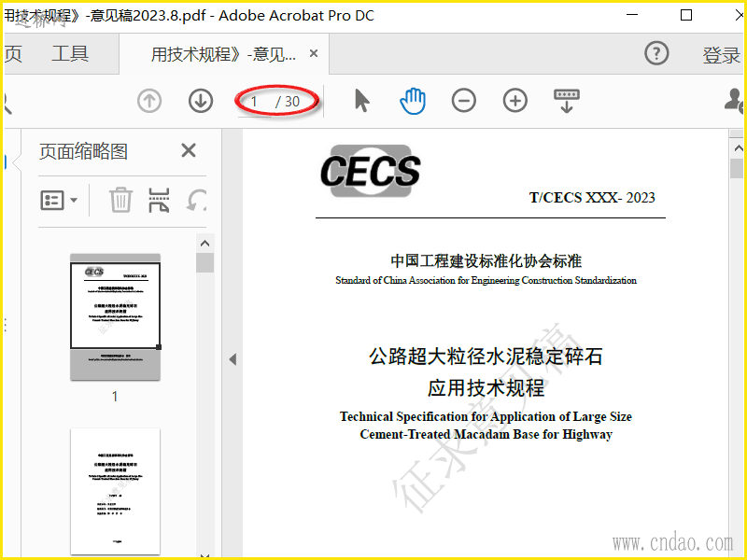Delete selected page with trash icon
Image resolution: width=747 pixels, height=560 pixels.
point(120,200)
